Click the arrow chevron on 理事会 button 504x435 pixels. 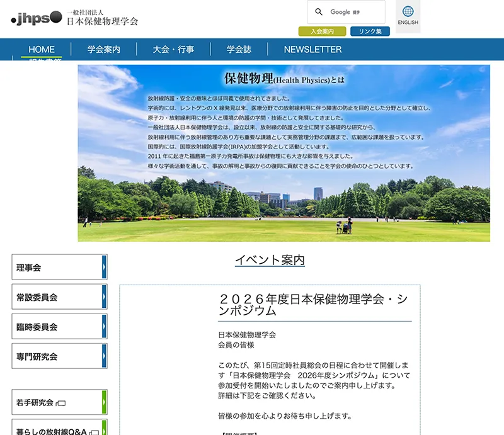coord(104,267)
